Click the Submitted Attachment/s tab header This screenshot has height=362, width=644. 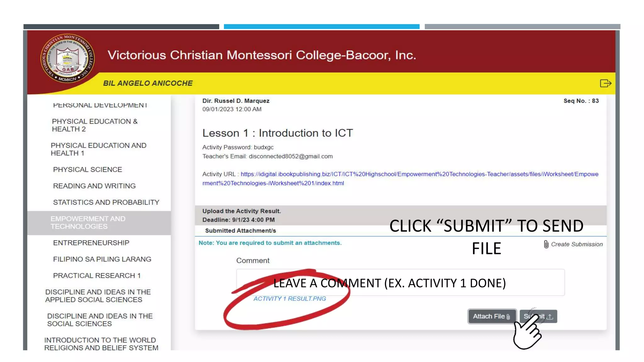[x=241, y=231]
